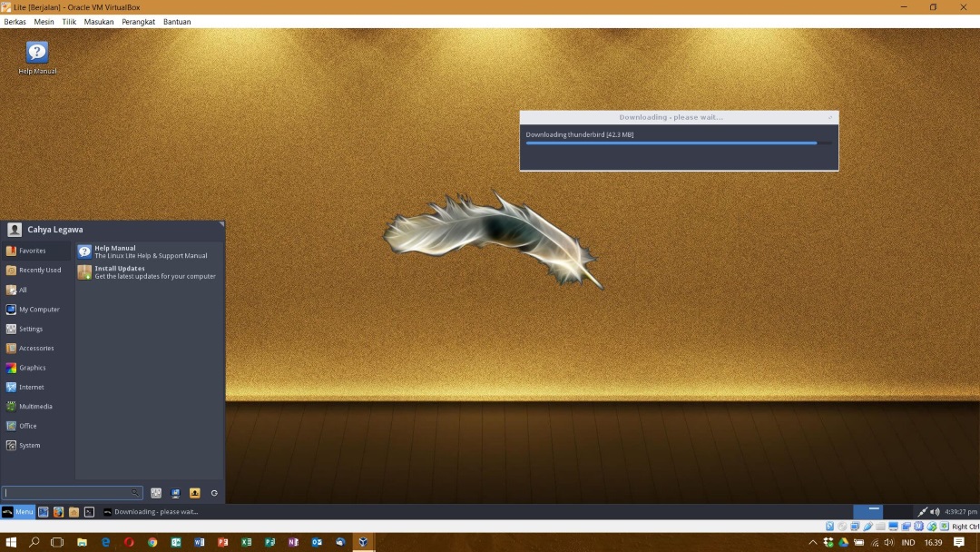This screenshot has height=552, width=980.
Task: Launch Firefox from the Linux panel
Action: point(58,512)
